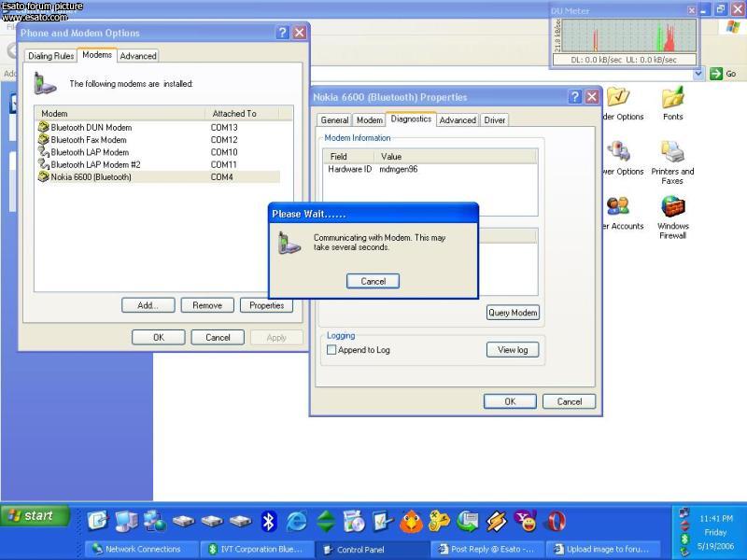This screenshot has height=560, width=747.
Task: Select the Nokia 6600 (Bluetooth) modem row
Action: (158, 176)
